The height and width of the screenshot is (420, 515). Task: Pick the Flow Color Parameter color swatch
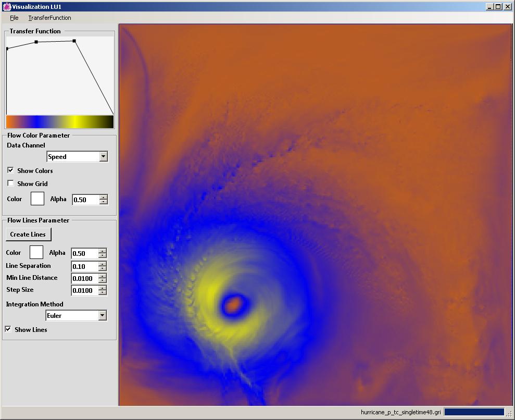pos(37,199)
